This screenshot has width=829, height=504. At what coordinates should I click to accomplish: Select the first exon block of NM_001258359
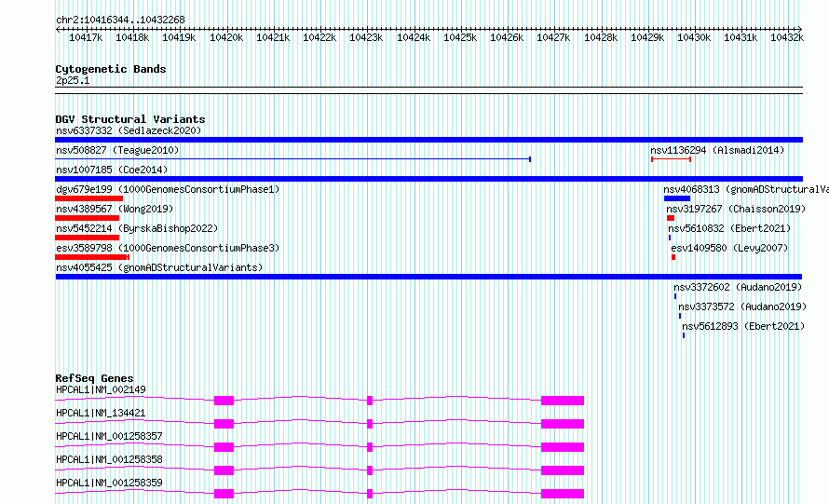(x=224, y=494)
